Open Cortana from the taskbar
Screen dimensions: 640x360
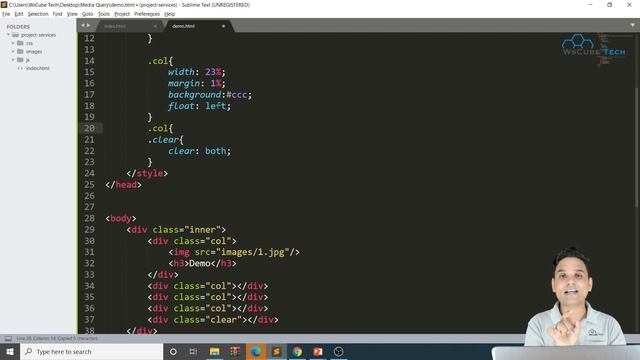(x=173, y=352)
